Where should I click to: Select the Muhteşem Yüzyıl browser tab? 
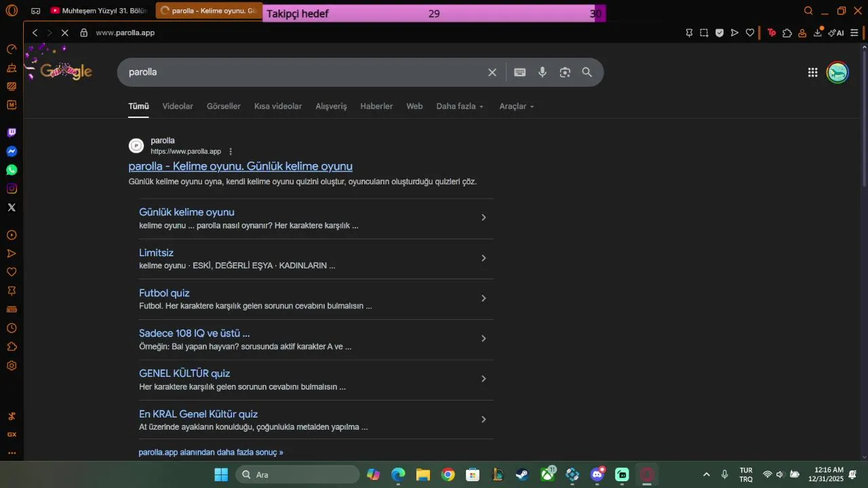[x=100, y=11]
